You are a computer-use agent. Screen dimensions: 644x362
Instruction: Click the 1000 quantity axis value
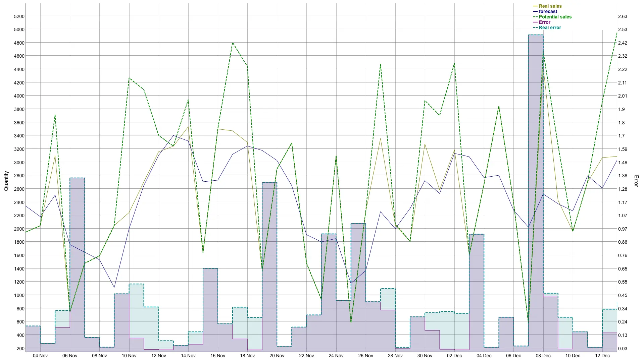coord(19,295)
